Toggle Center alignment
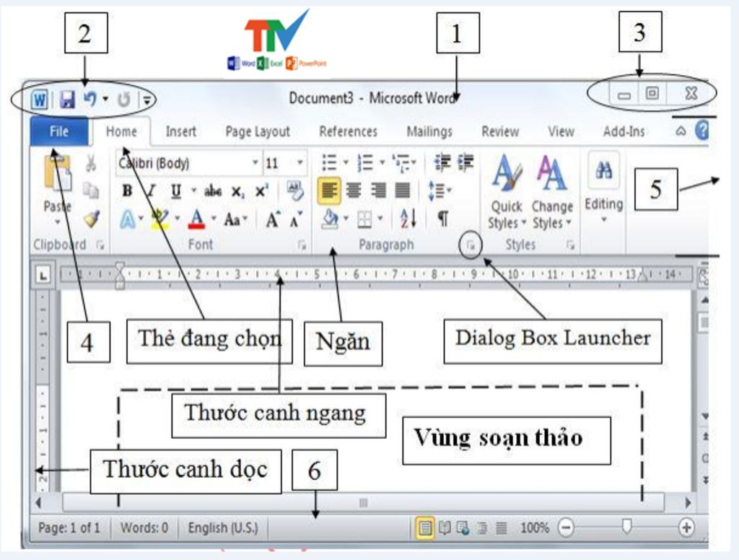 [x=354, y=191]
